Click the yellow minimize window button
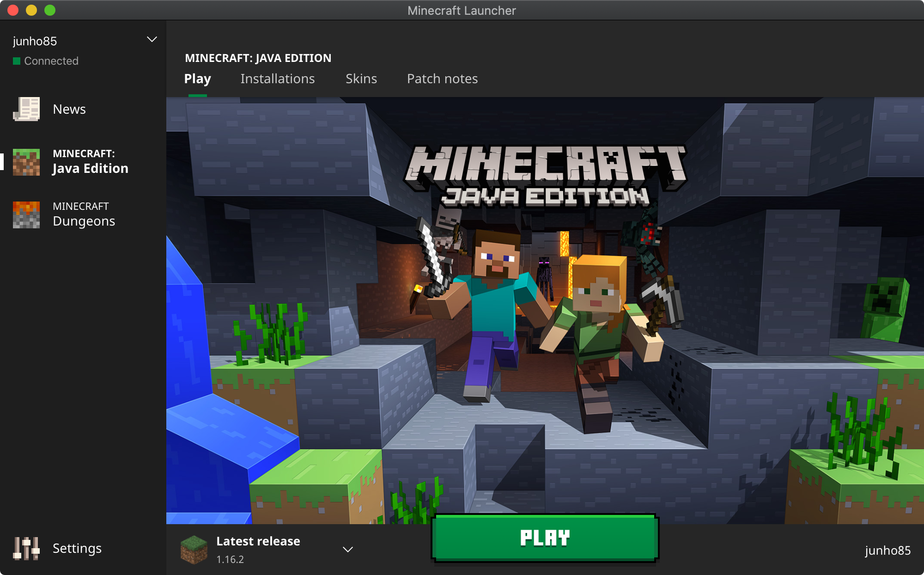 pos(31,10)
